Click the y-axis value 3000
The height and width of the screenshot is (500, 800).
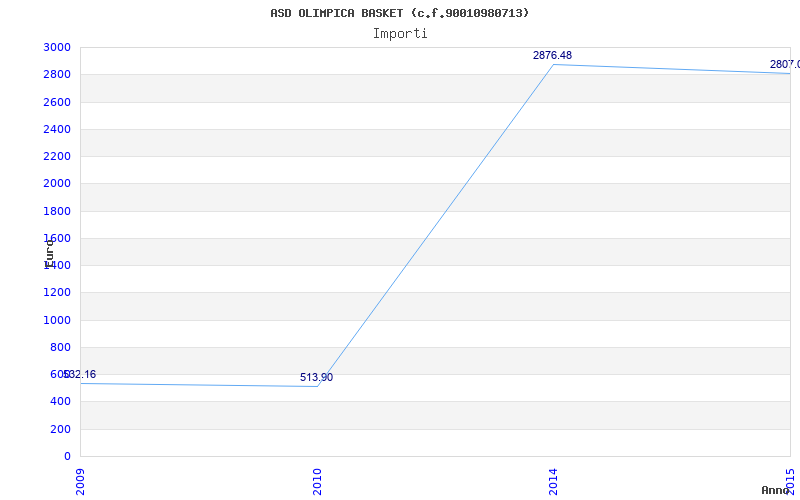click(x=57, y=47)
